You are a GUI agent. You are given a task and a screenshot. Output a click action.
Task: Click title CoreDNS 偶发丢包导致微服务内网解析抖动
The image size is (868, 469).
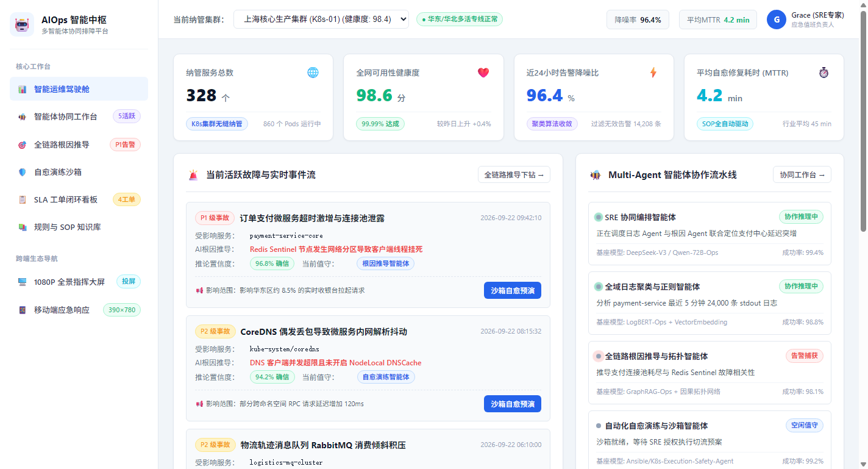click(x=324, y=332)
